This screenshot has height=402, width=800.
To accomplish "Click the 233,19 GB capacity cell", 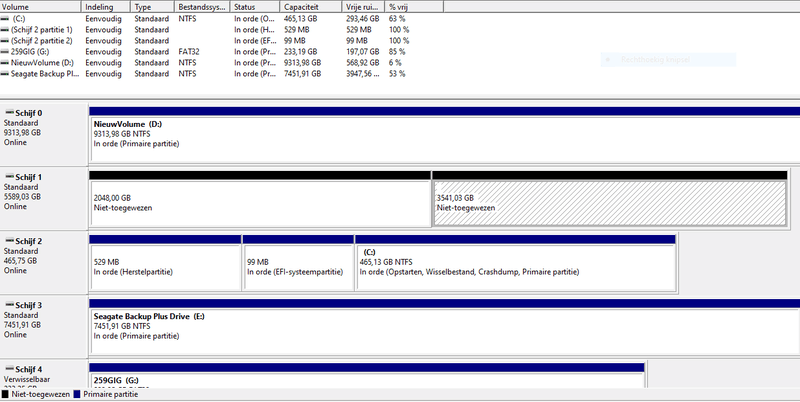I will [x=301, y=52].
